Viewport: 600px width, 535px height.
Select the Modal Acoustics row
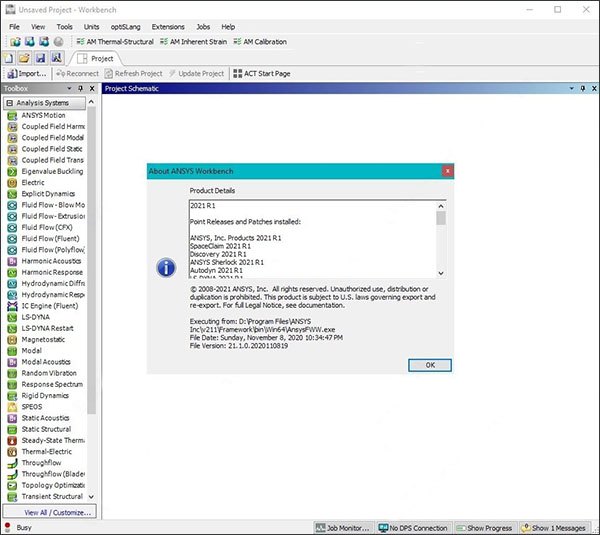tap(46, 362)
